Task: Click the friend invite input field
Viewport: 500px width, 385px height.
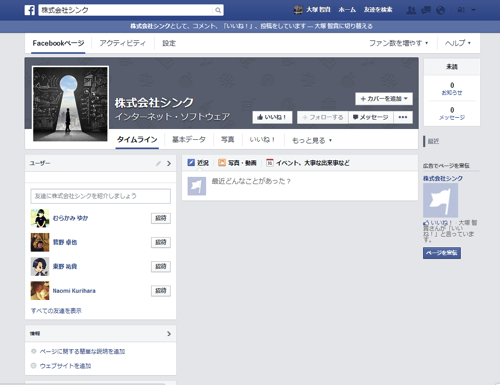Action: tap(101, 196)
